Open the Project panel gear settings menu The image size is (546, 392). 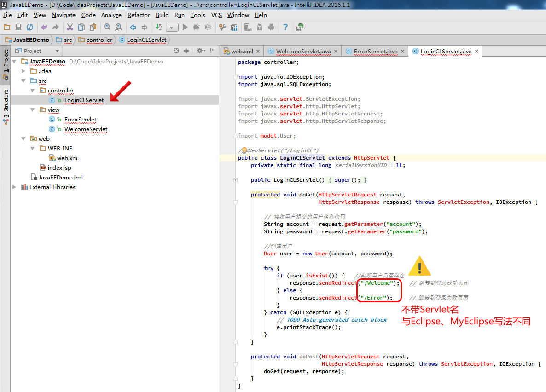pos(201,51)
